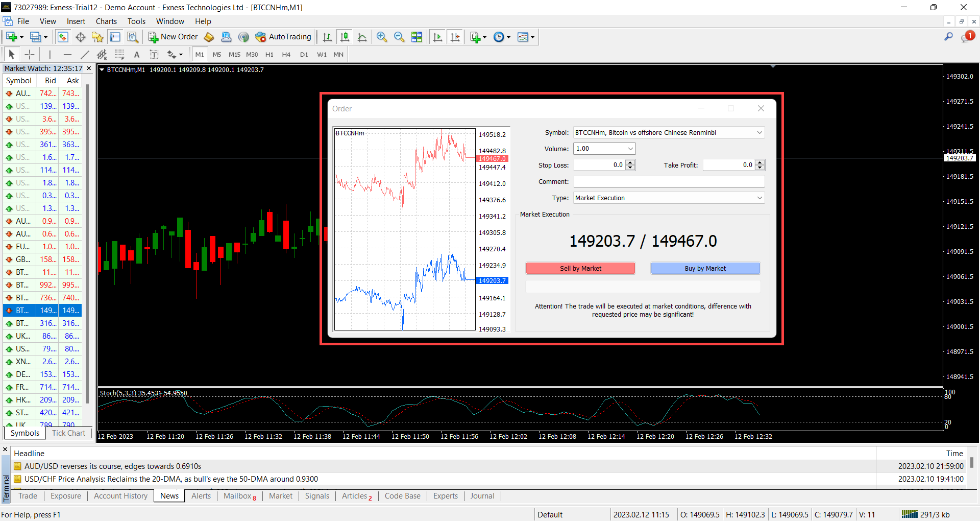980x521 pixels.
Task: Click the Templates toolbar icon
Action: click(x=523, y=37)
